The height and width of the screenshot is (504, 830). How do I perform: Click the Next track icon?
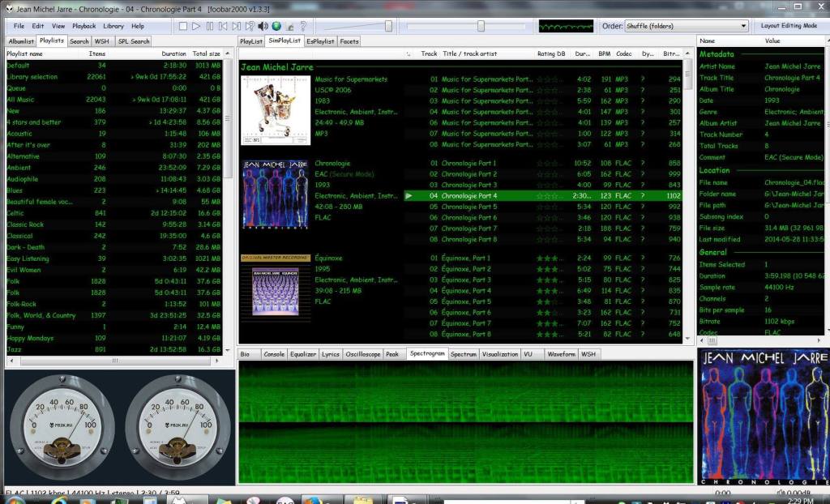click(x=234, y=26)
